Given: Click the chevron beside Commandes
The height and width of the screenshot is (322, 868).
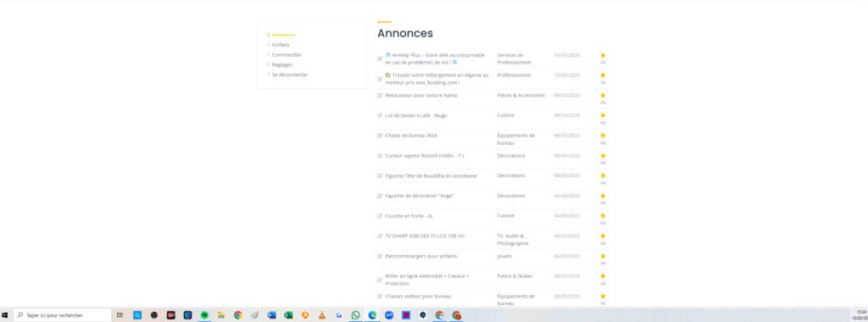Looking at the screenshot, I should click(x=269, y=55).
